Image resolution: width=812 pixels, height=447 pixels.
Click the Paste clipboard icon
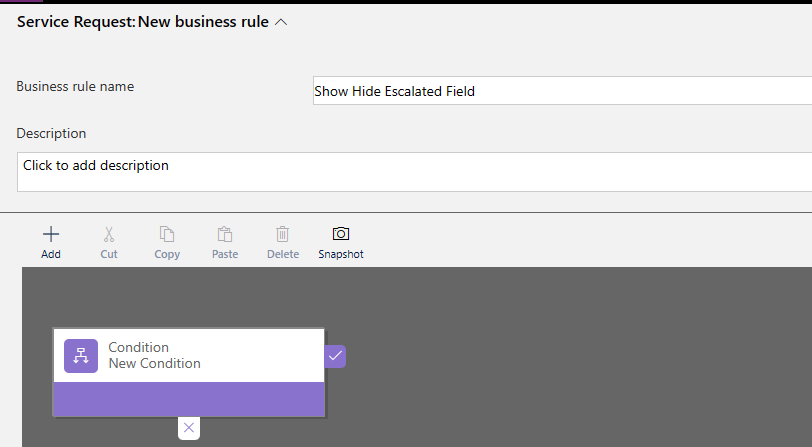click(225, 234)
